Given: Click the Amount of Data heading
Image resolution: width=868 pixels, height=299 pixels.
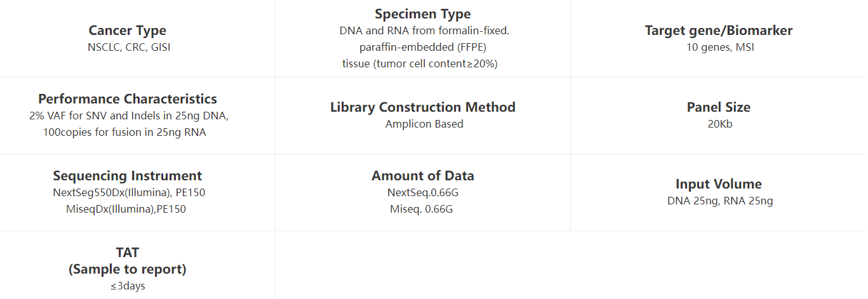Looking at the screenshot, I should click(x=423, y=176).
